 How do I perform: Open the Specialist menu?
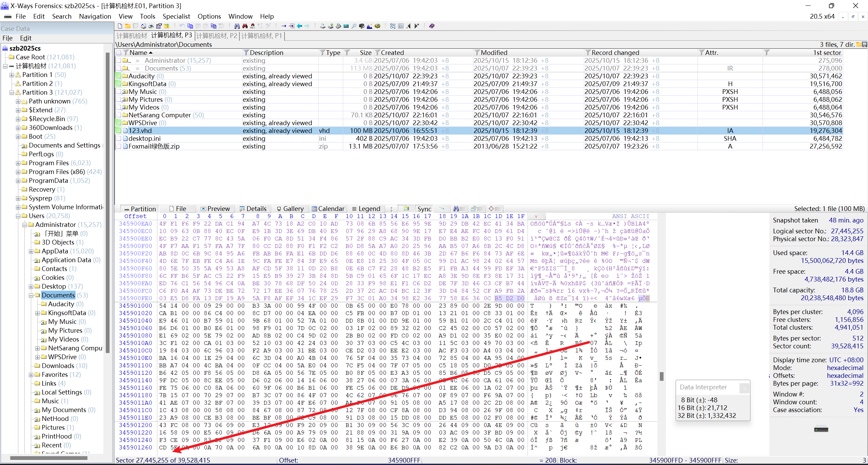[176, 16]
